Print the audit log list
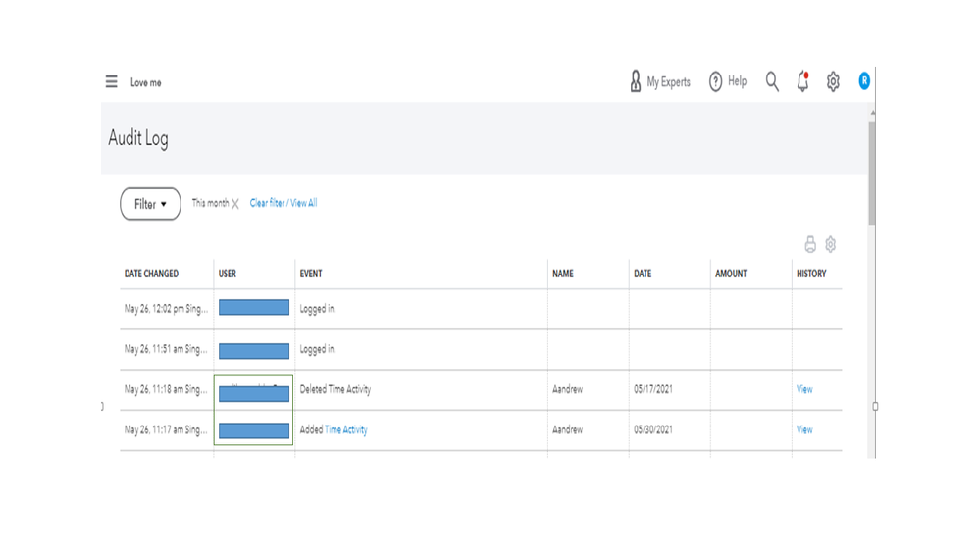 810,244
